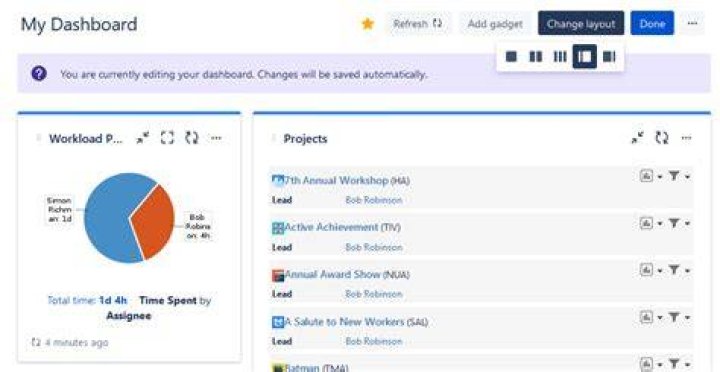Screen dimensions: 720x372
Task: Open filter dropdown for Annual Award Show
Action: point(679,270)
